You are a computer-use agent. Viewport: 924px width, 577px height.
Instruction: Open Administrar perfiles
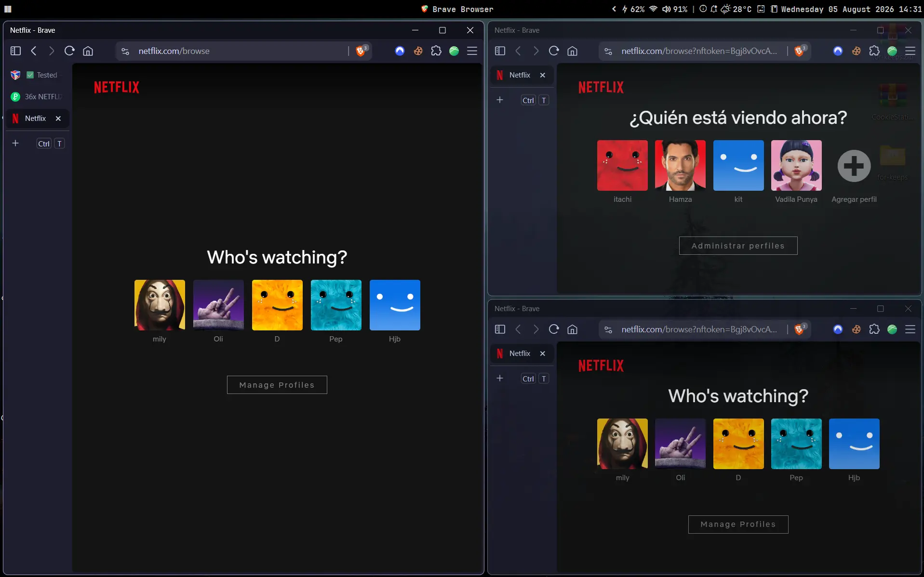coord(738,246)
